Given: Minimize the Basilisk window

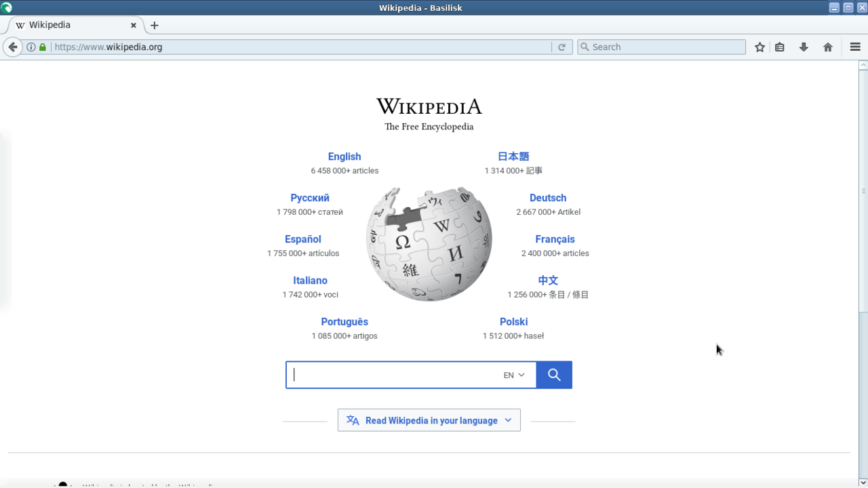Looking at the screenshot, I should pos(834,7).
